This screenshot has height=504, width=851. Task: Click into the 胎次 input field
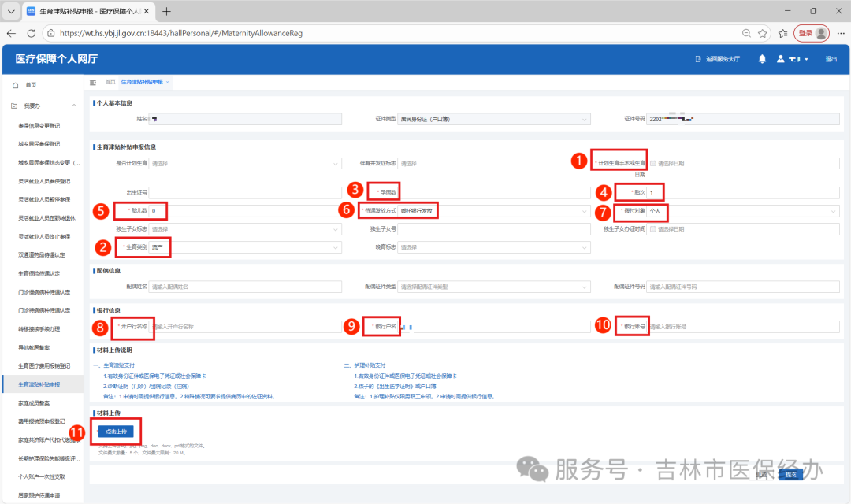click(x=743, y=193)
